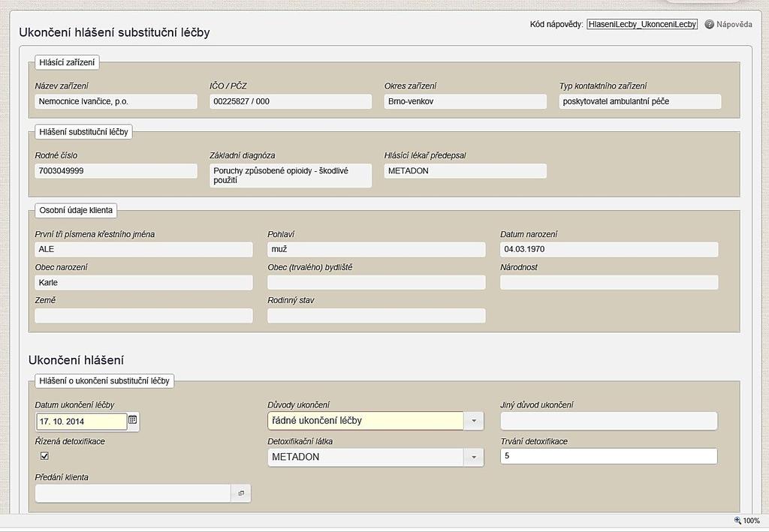Open the calendar picker for Datum ukončení léčby
Viewport: 769px width, 532px height.
click(x=132, y=419)
